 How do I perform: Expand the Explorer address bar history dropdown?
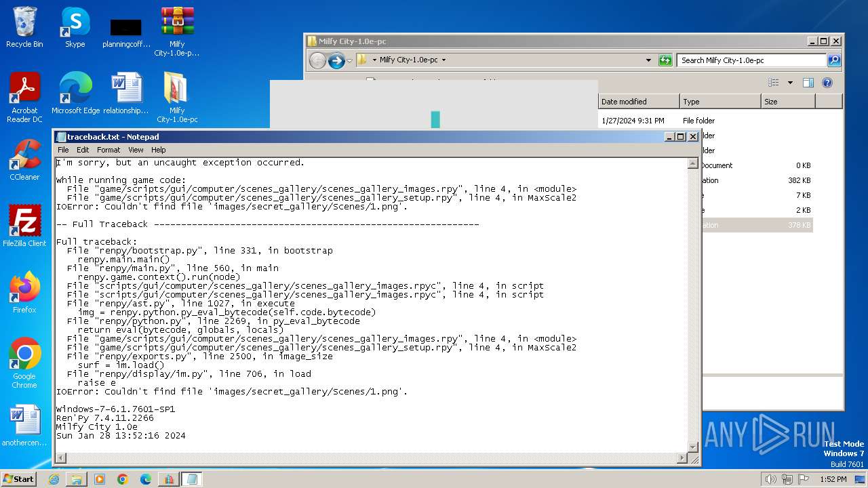coord(649,60)
